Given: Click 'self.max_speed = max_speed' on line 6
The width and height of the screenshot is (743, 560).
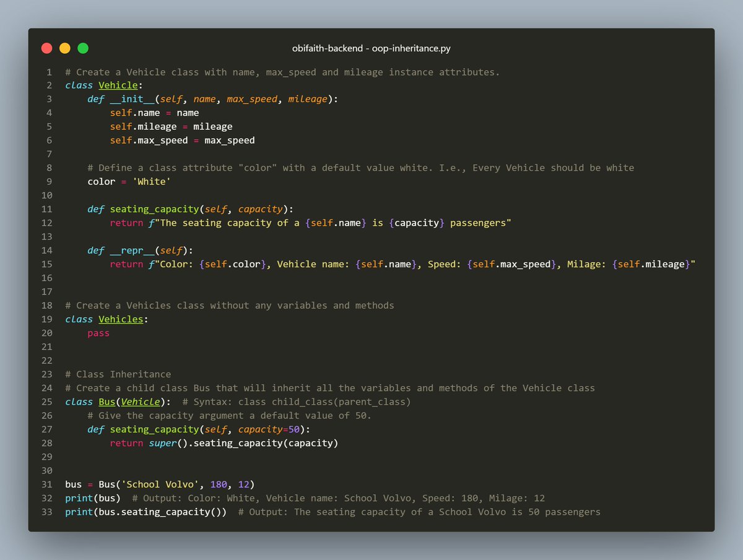Looking at the screenshot, I should click(x=183, y=140).
